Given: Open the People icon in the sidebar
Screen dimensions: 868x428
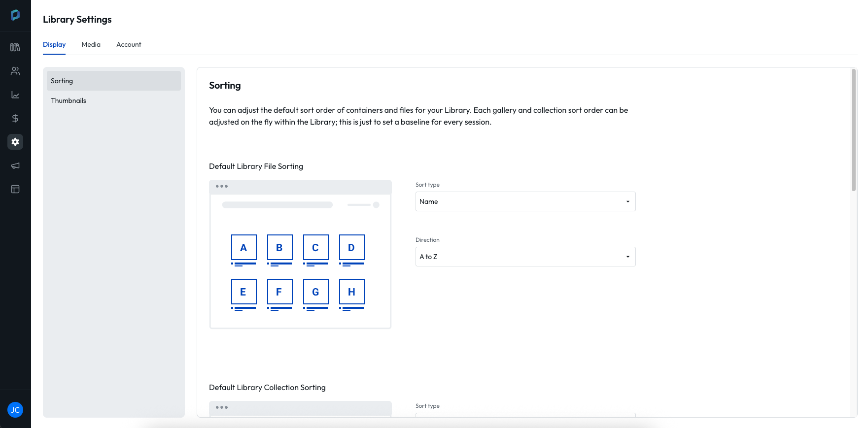Looking at the screenshot, I should point(15,71).
